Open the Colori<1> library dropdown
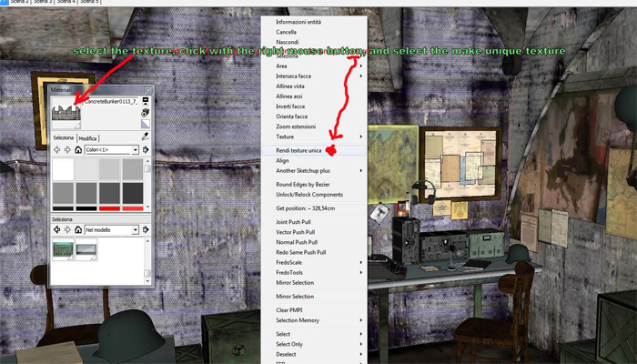 pyautogui.click(x=111, y=149)
